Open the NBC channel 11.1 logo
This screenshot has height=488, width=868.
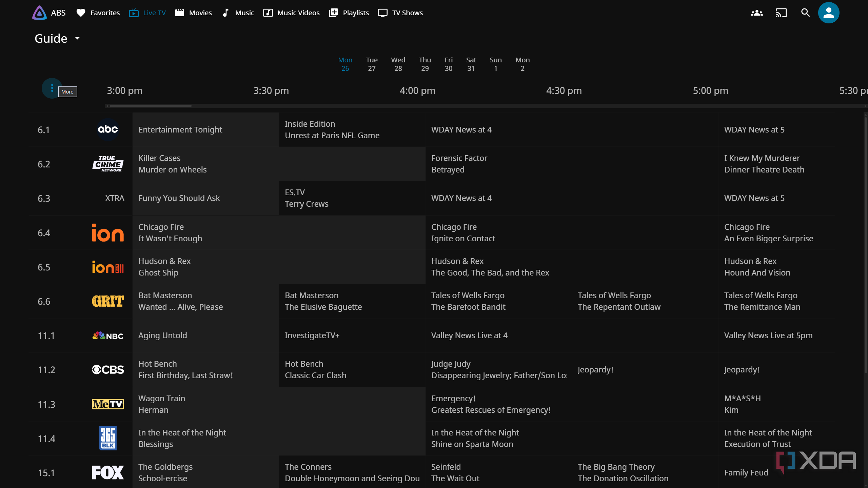108,335
